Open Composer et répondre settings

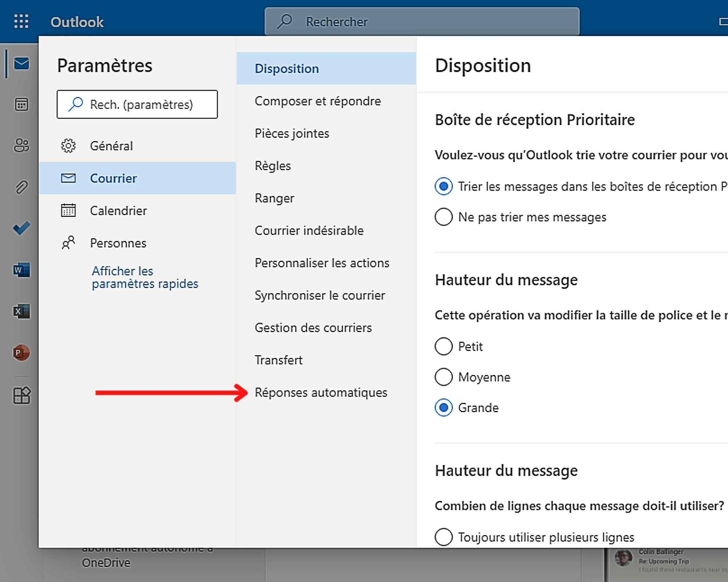(326, 101)
